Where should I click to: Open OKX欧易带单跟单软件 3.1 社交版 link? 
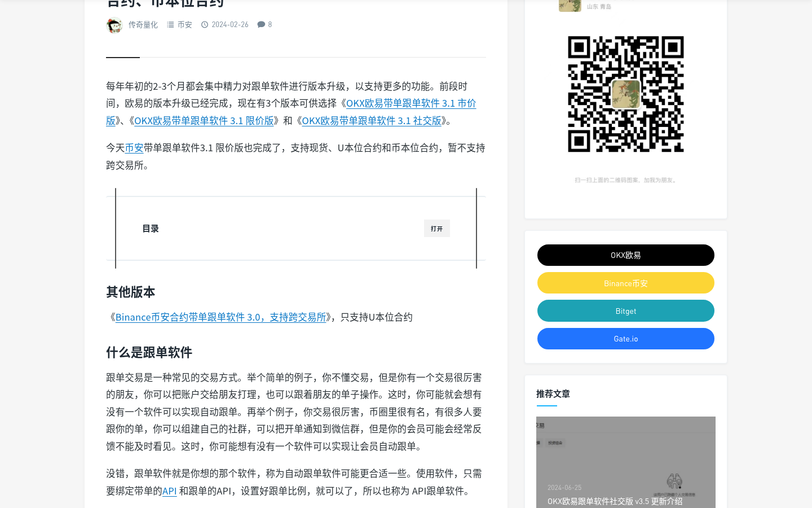pyautogui.click(x=372, y=121)
